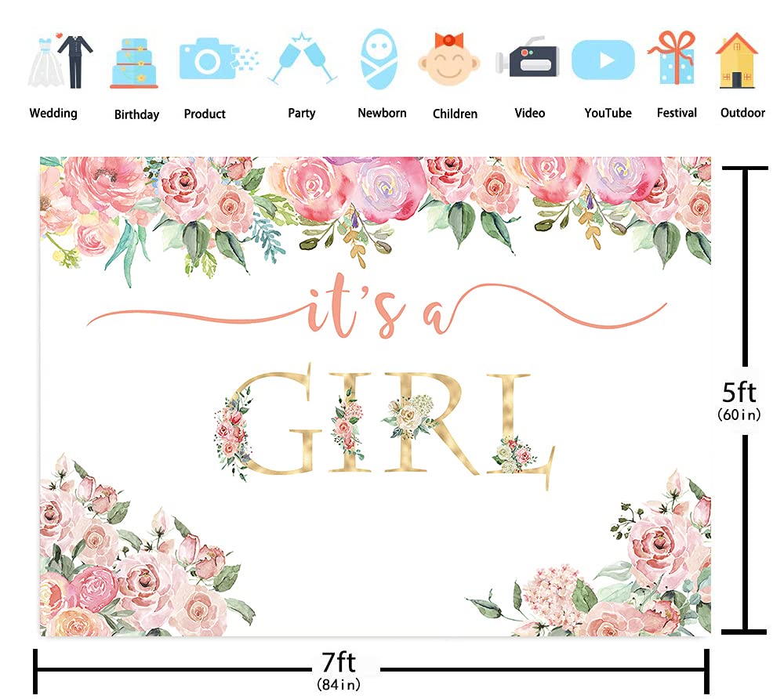
Task: Select the "Children" label
Action: pyautogui.click(x=455, y=114)
